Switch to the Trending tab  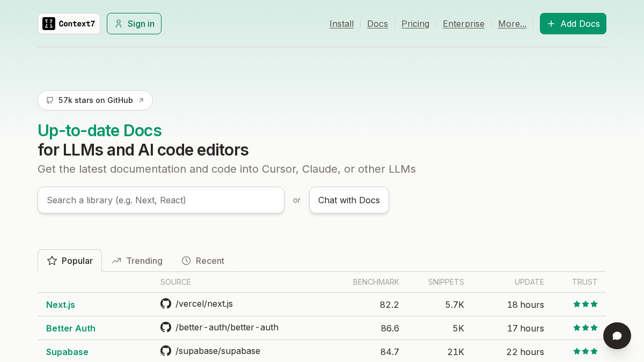click(137, 261)
